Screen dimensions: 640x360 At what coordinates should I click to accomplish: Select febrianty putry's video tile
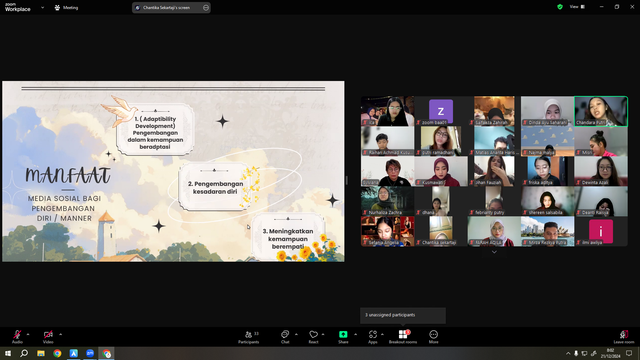coord(494,201)
